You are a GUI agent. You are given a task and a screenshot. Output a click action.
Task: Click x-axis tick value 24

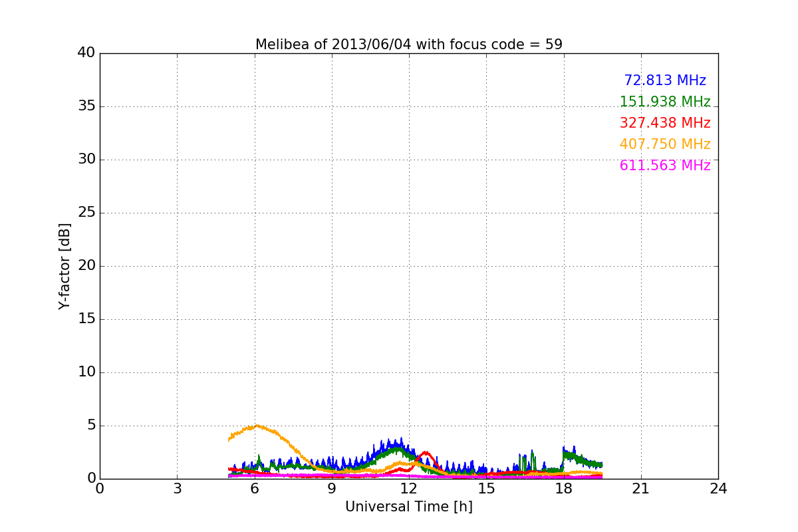tap(718, 488)
